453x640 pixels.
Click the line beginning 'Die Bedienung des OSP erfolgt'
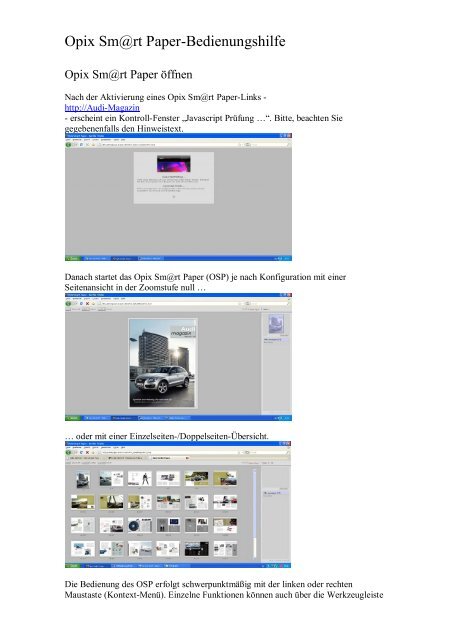coord(208,584)
